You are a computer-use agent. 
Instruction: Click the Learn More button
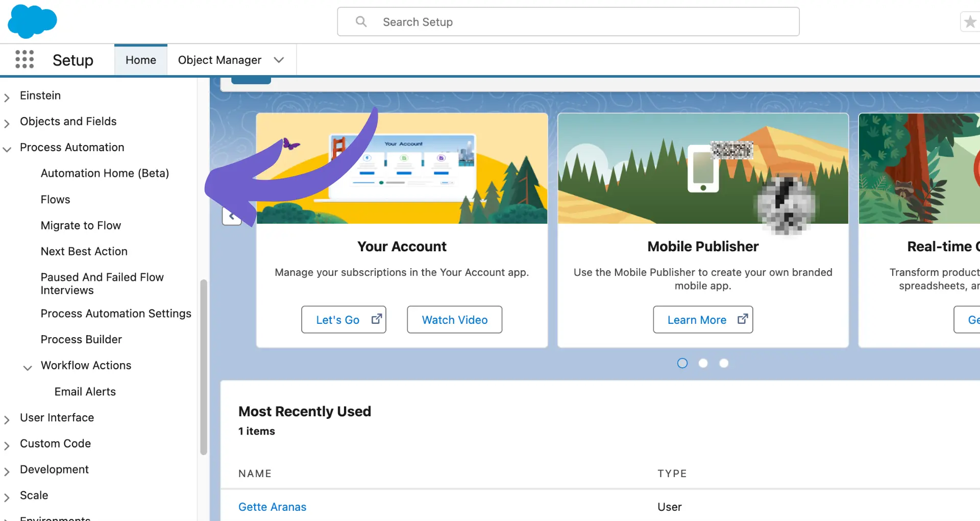pos(703,320)
